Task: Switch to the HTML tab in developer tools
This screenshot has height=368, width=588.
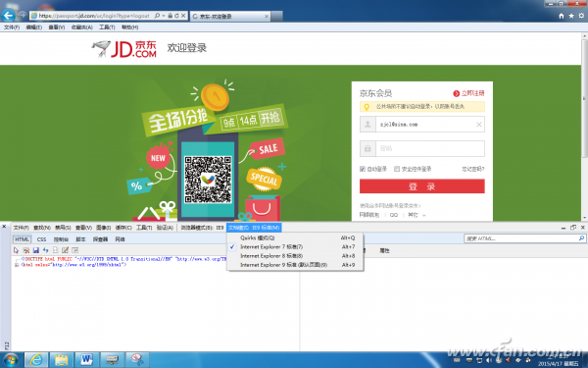Action: coord(22,239)
